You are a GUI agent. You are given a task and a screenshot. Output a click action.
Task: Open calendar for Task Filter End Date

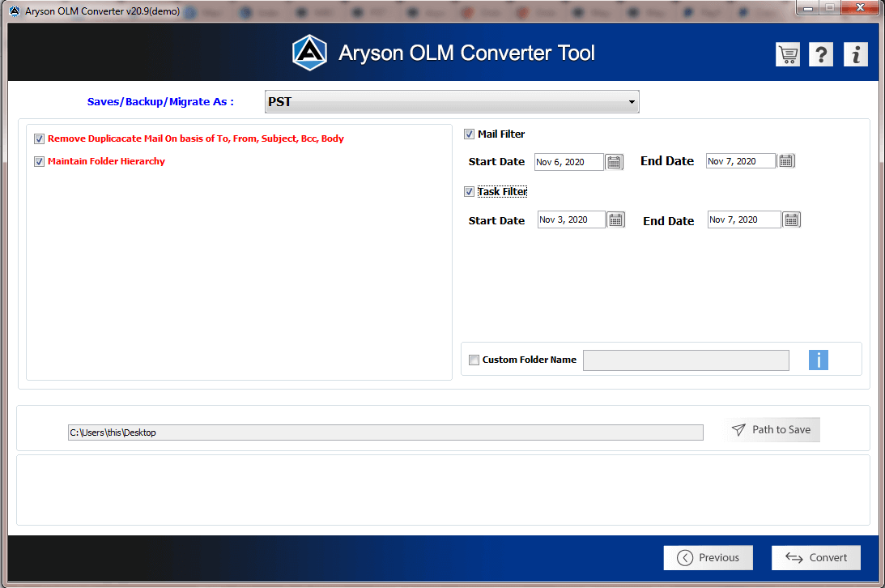pyautogui.click(x=791, y=219)
